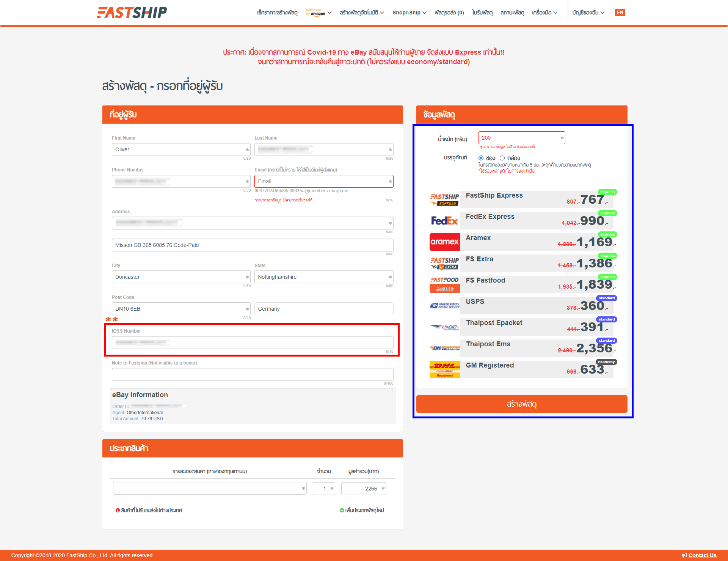The image size is (728, 561).
Task: Open the tools dropdown in navbar
Action: (544, 13)
